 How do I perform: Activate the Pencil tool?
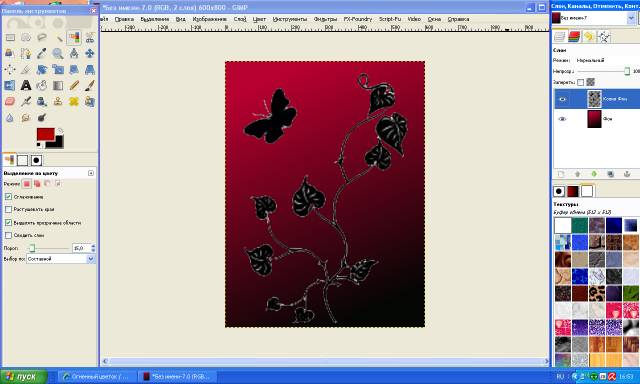[73, 85]
